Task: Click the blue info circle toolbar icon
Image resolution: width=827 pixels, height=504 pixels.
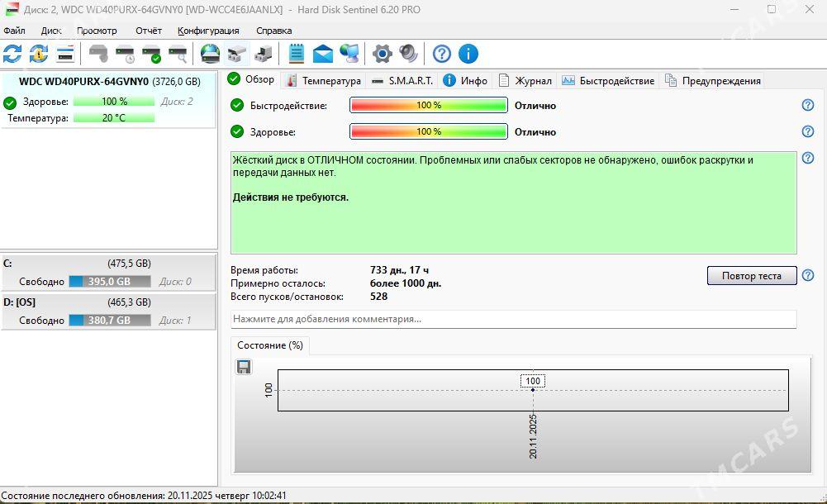Action: [x=468, y=55]
